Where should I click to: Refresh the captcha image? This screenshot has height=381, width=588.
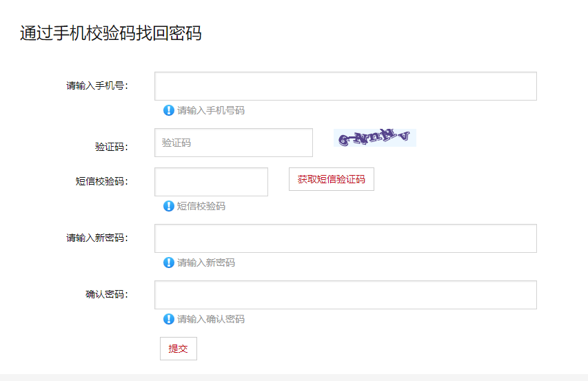coord(375,138)
